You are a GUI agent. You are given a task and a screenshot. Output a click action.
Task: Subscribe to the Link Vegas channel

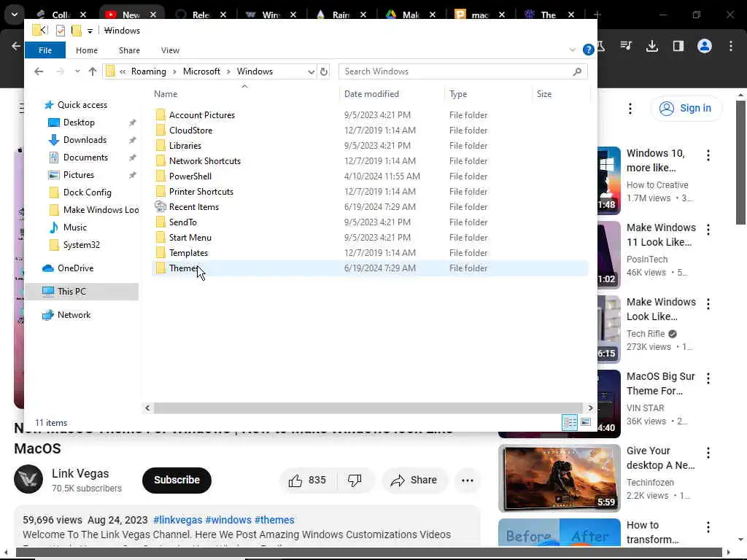[x=177, y=480]
